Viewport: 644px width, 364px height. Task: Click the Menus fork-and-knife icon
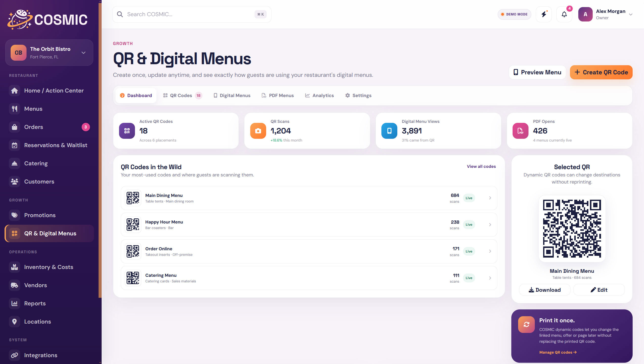[x=15, y=109]
